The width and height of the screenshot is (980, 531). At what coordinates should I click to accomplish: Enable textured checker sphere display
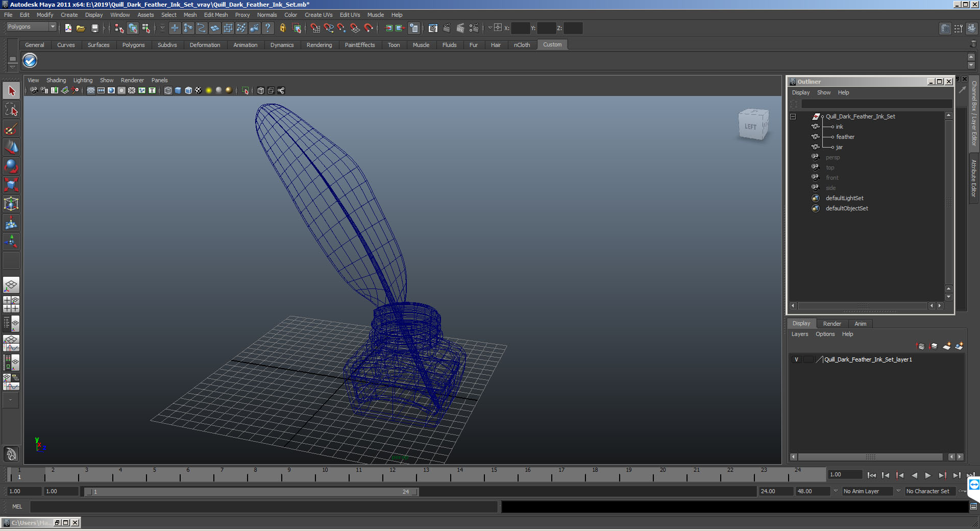click(199, 90)
